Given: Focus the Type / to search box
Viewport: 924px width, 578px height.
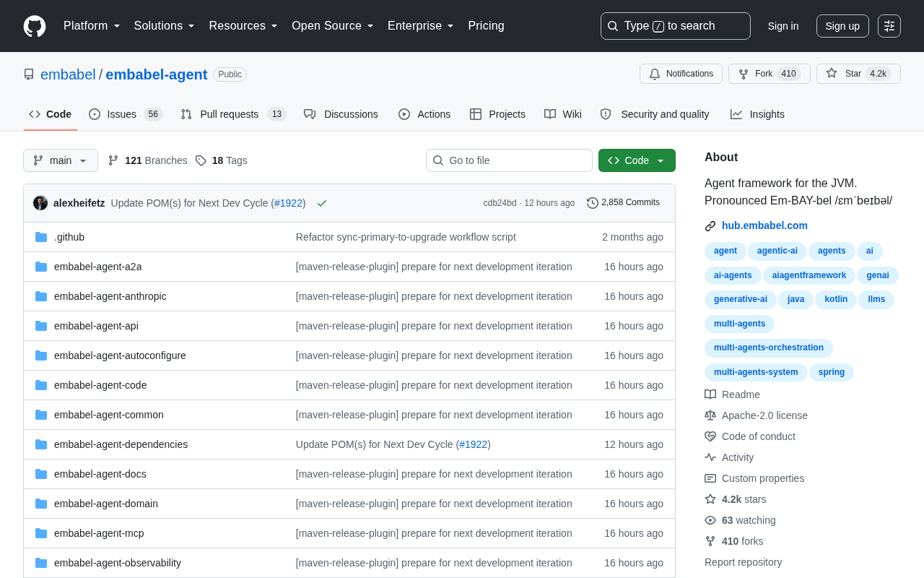Looking at the screenshot, I should (676, 26).
